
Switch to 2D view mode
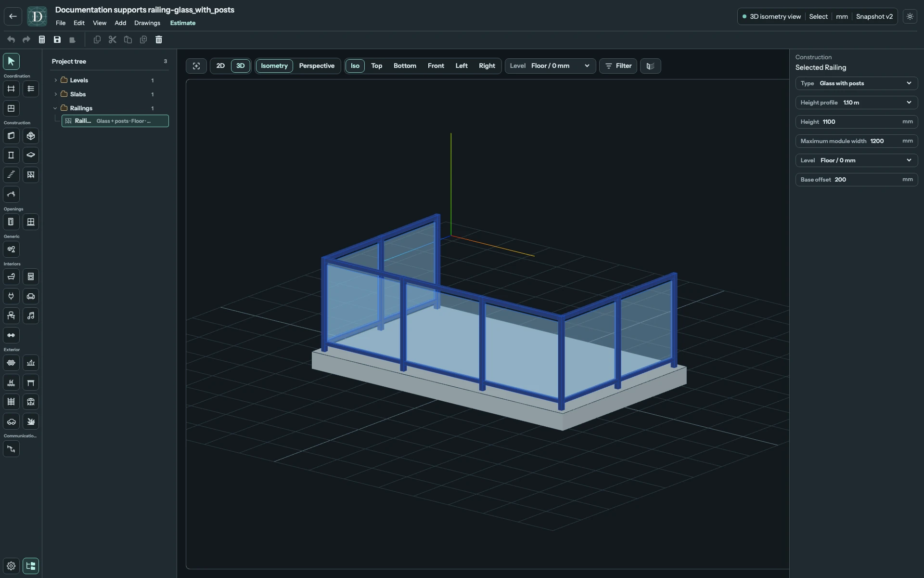point(220,66)
